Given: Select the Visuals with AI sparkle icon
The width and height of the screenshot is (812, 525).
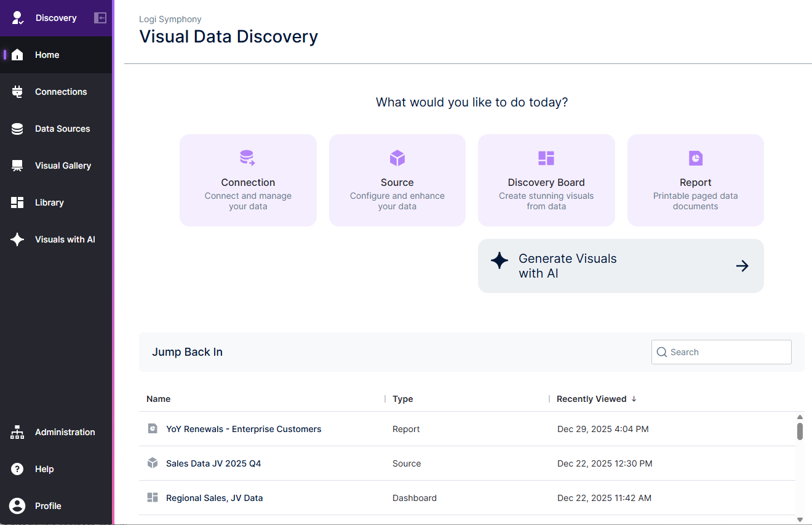Looking at the screenshot, I should (x=17, y=239).
